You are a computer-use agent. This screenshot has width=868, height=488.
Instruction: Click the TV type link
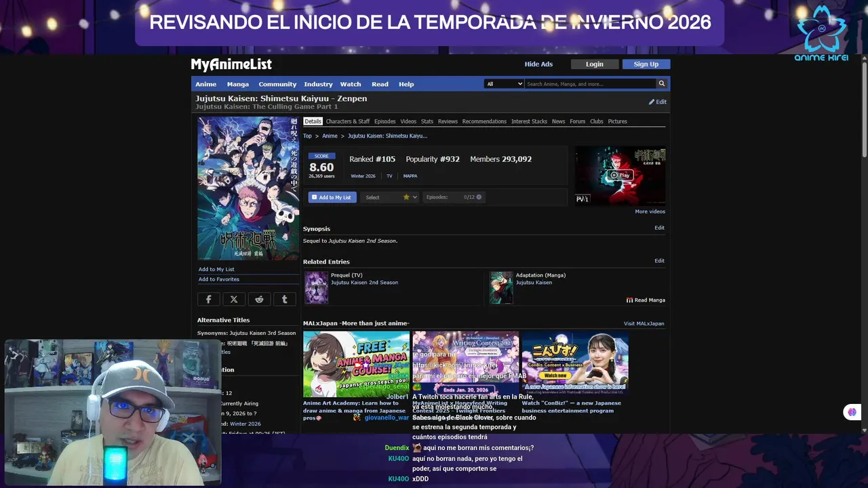[x=389, y=176]
